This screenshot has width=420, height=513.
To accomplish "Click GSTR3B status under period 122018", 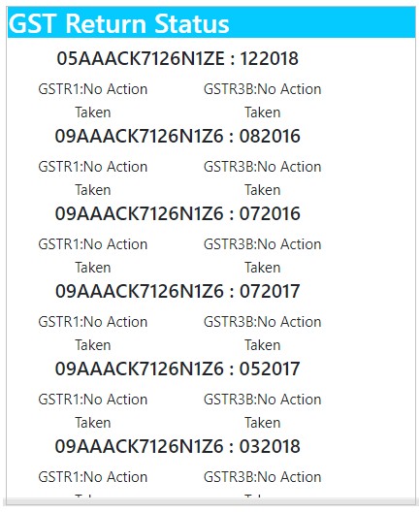I will (x=263, y=101).
